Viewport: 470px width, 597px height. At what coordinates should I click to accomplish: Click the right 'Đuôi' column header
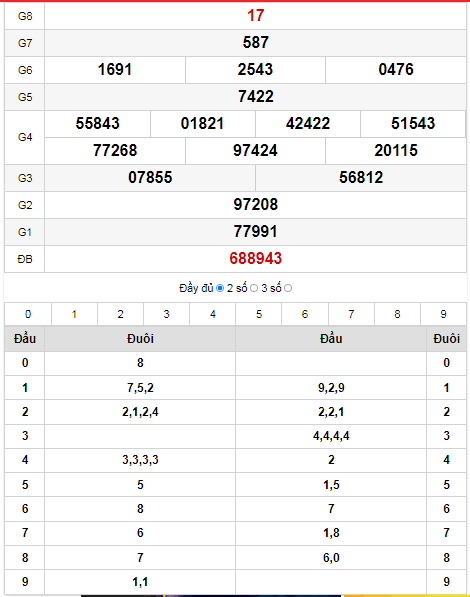click(x=446, y=338)
